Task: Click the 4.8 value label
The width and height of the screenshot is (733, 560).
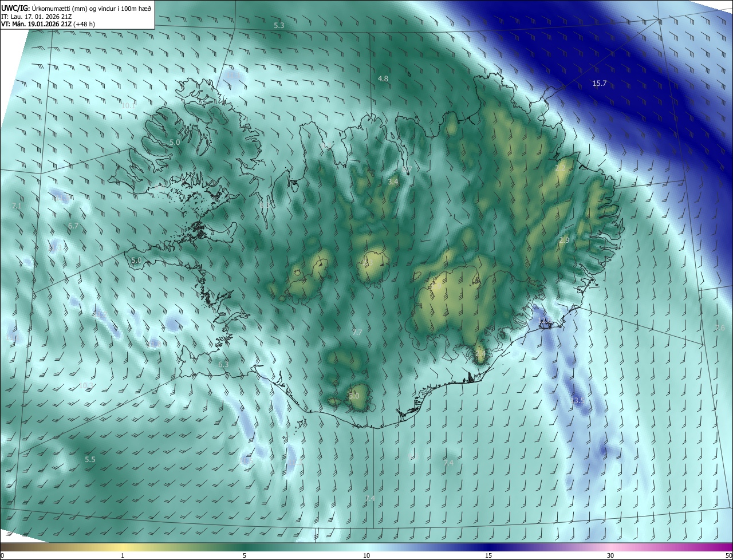Action: coord(383,78)
